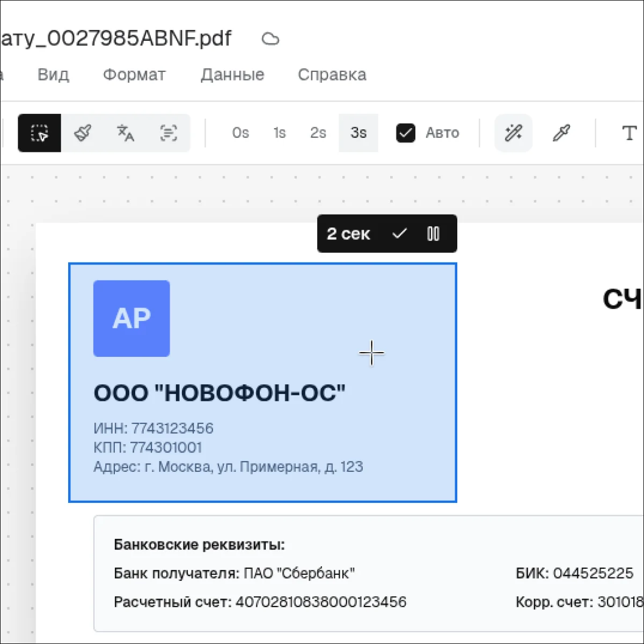Open the Вид menu
The image size is (644, 644).
point(53,75)
